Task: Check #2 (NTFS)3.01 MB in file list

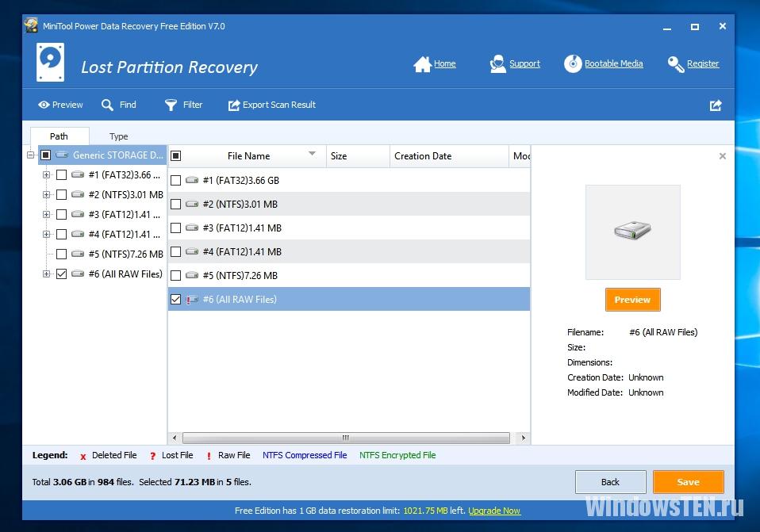Action: [176, 204]
